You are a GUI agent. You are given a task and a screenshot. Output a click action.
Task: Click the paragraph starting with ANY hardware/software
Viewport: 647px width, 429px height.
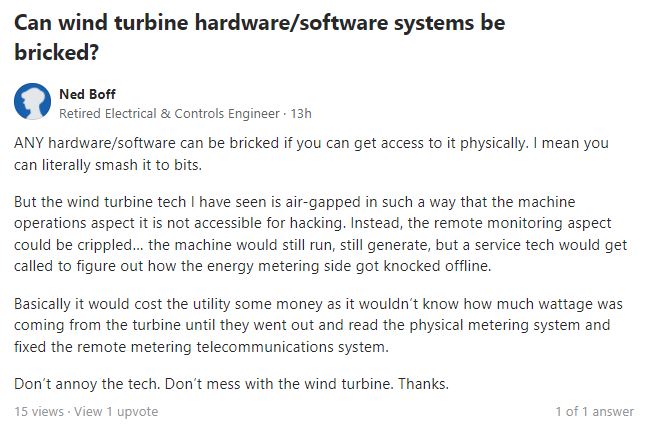(x=311, y=154)
